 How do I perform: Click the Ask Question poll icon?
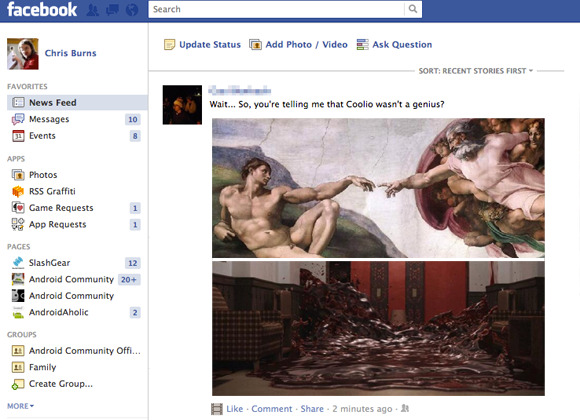point(362,45)
